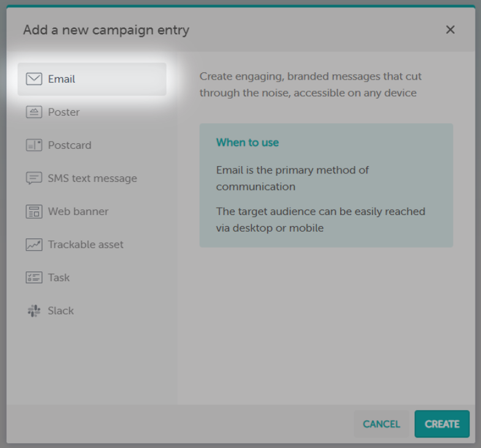Pick the SMS text message option
The height and width of the screenshot is (448, 481).
pyautogui.click(x=93, y=178)
